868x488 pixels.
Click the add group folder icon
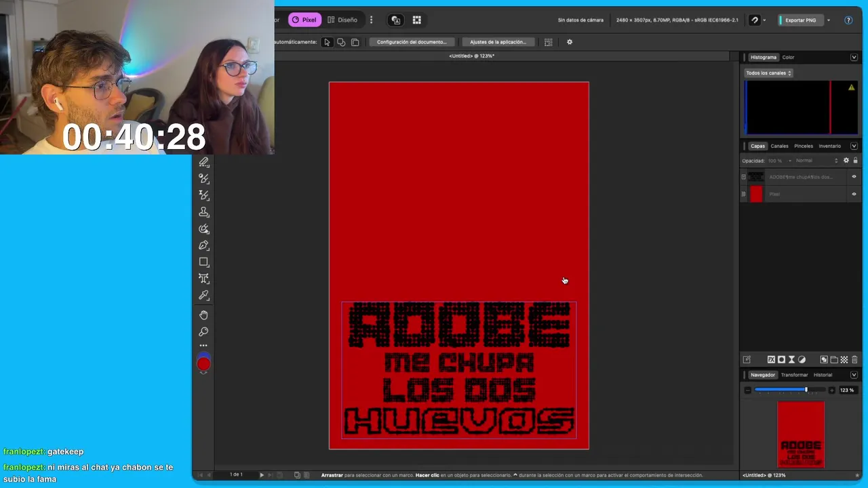[x=834, y=360]
